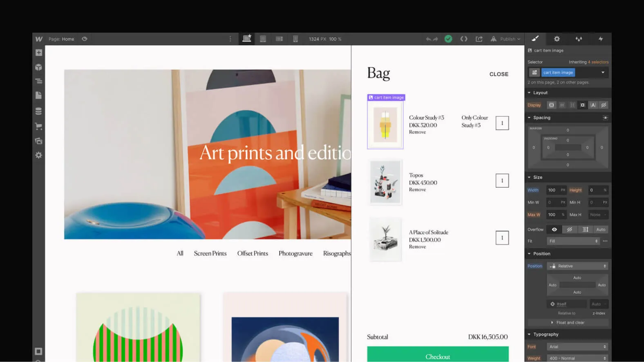644x362 pixels.
Task: Switch to the Style brush tab
Action: 535,39
